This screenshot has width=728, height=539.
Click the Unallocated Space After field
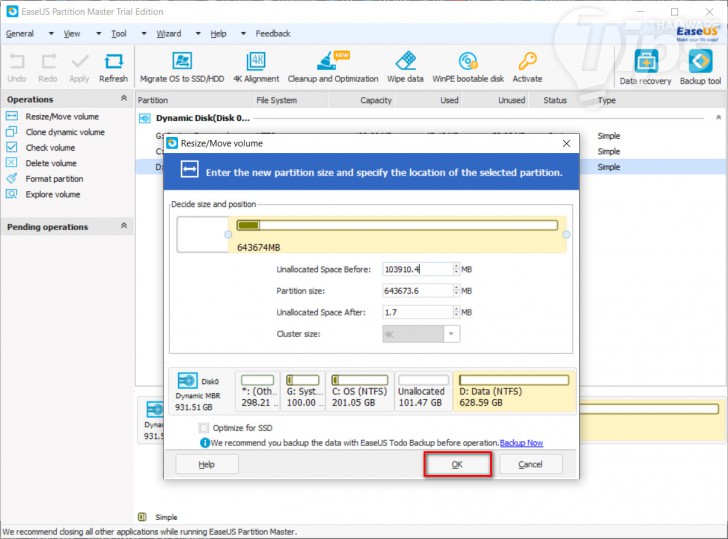[x=417, y=312]
